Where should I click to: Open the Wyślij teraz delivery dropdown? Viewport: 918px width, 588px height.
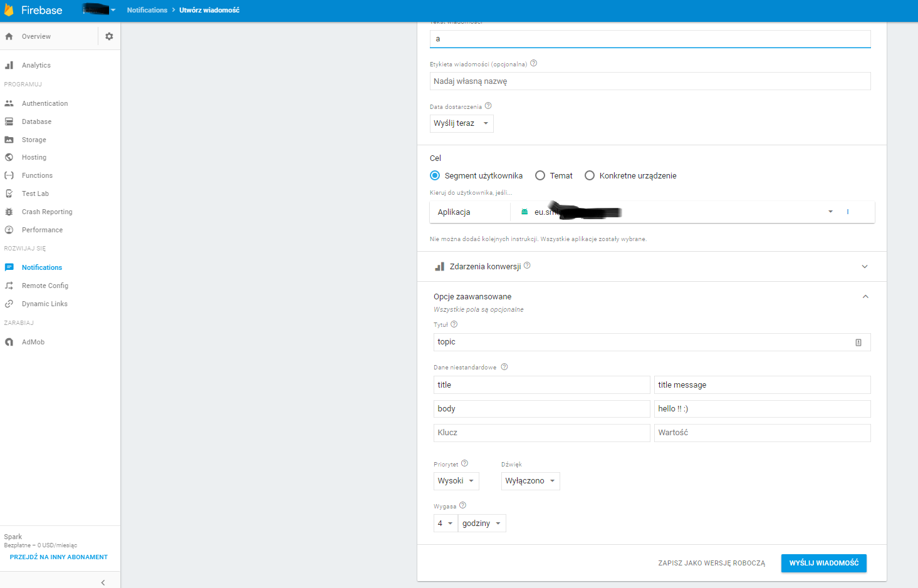coord(462,123)
